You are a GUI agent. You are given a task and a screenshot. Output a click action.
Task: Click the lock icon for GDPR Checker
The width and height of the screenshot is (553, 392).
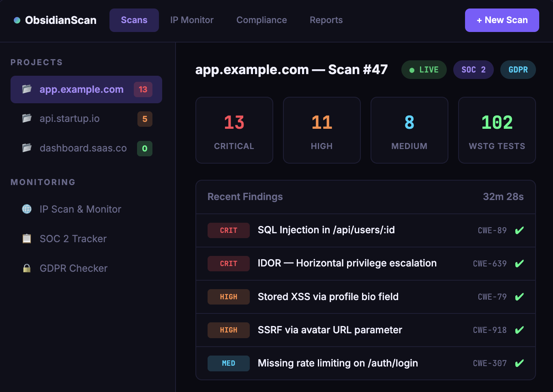[x=27, y=268]
